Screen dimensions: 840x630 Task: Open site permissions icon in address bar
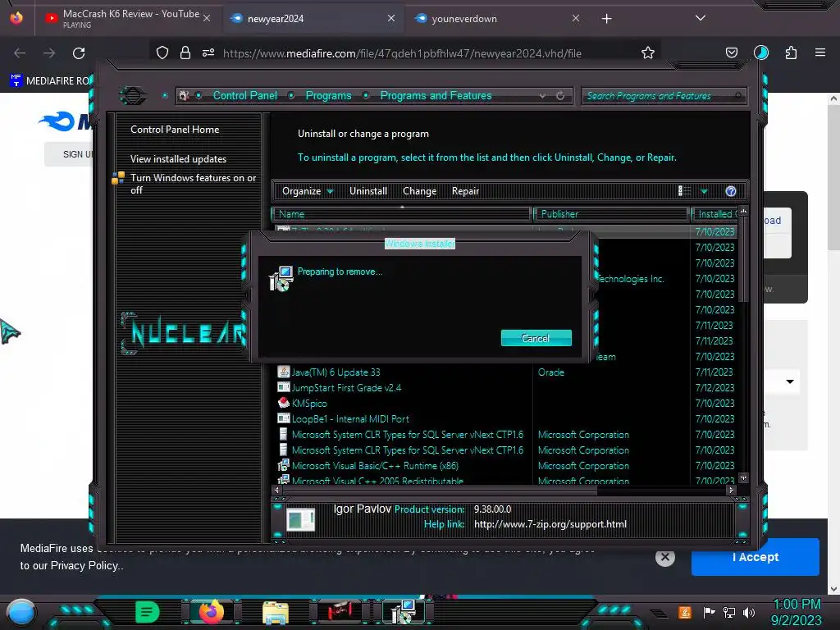208,52
